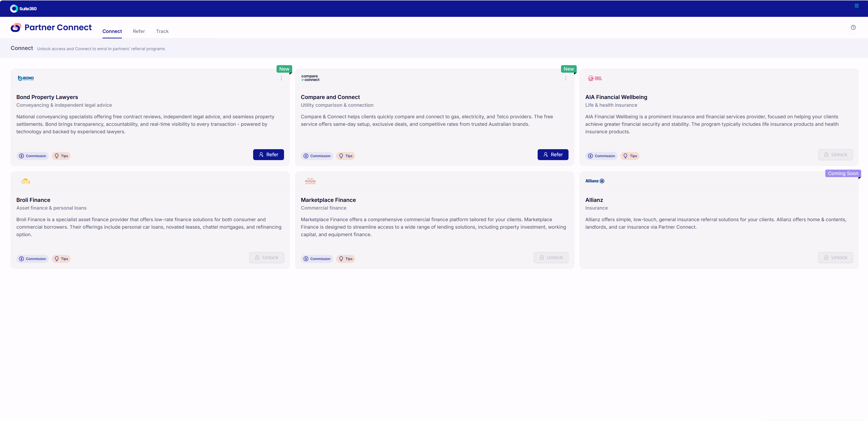View Tips for Compare and Connect

click(x=345, y=156)
